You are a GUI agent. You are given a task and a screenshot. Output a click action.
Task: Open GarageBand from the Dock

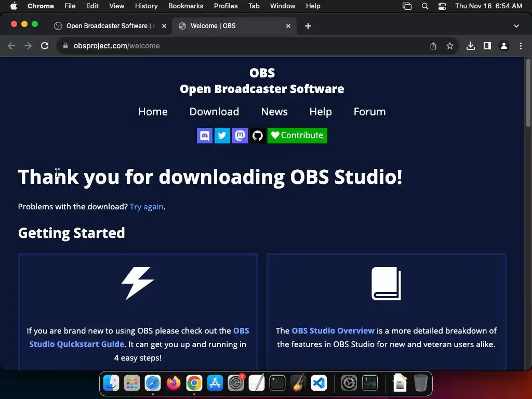[x=298, y=383]
